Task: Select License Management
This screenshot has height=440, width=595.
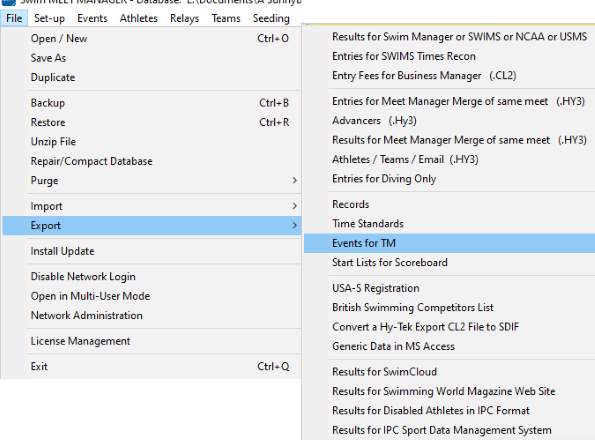Action: (152, 341)
